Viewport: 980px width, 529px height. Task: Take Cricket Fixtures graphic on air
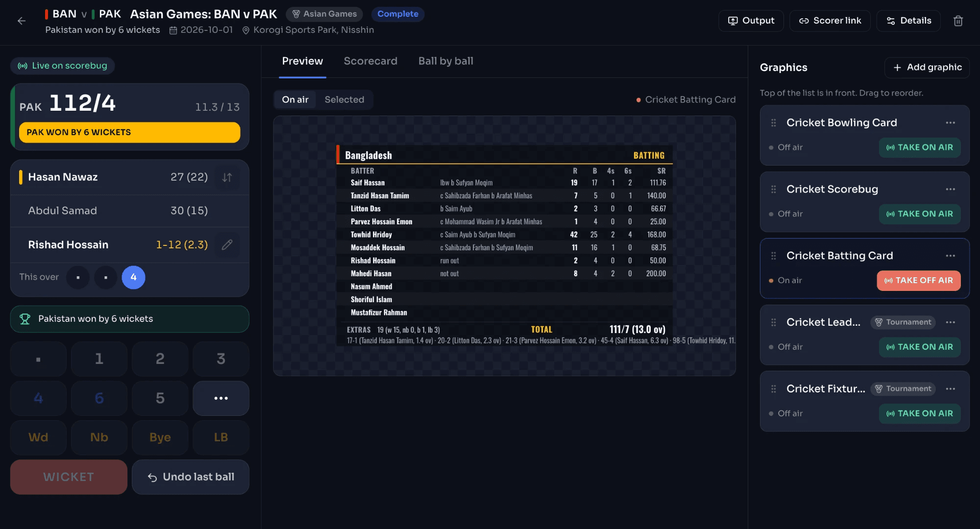click(x=919, y=414)
